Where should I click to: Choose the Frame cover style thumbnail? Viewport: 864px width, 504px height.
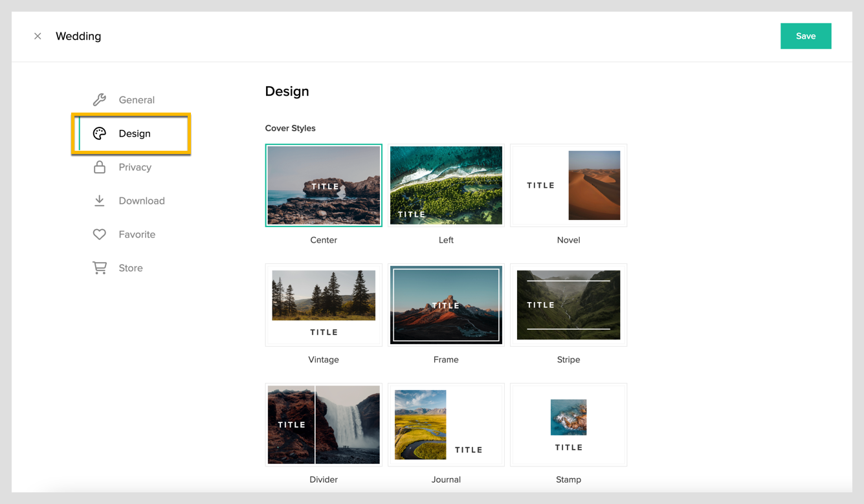click(446, 305)
